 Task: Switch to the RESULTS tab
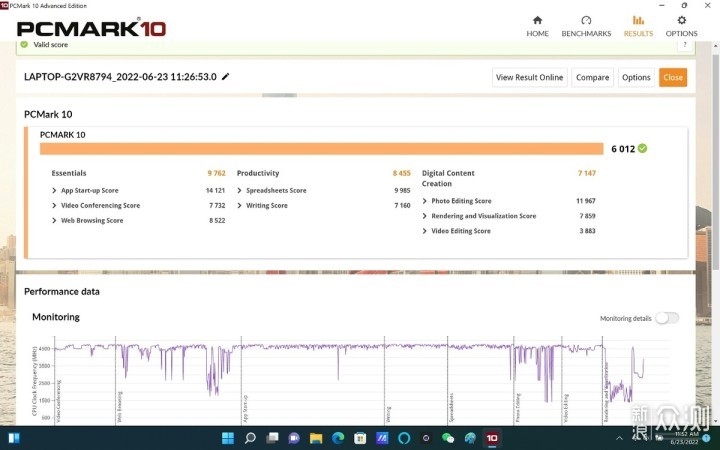click(x=638, y=26)
